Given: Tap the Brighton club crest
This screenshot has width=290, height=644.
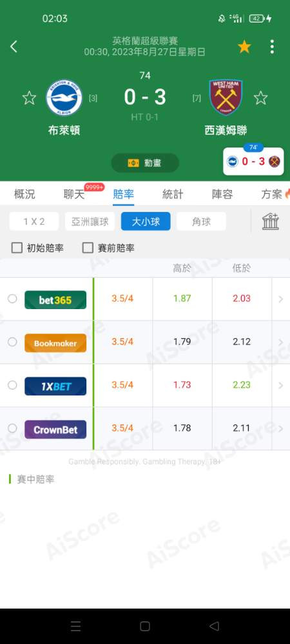Looking at the screenshot, I should pos(64,98).
